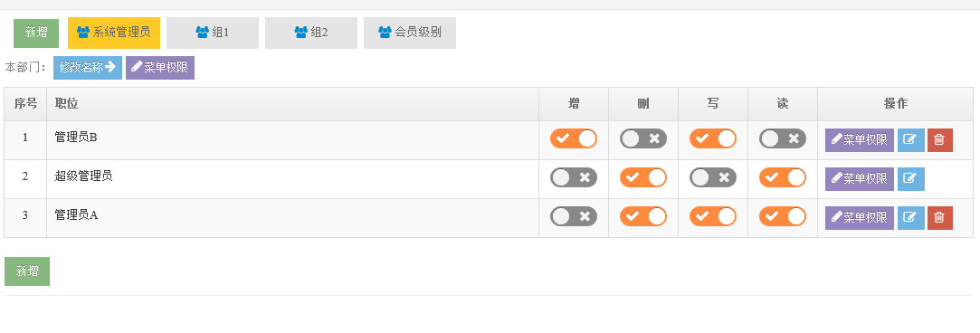980x333 pixels.
Task: Disable the 读 switch for 超级管理员
Action: pos(783,177)
